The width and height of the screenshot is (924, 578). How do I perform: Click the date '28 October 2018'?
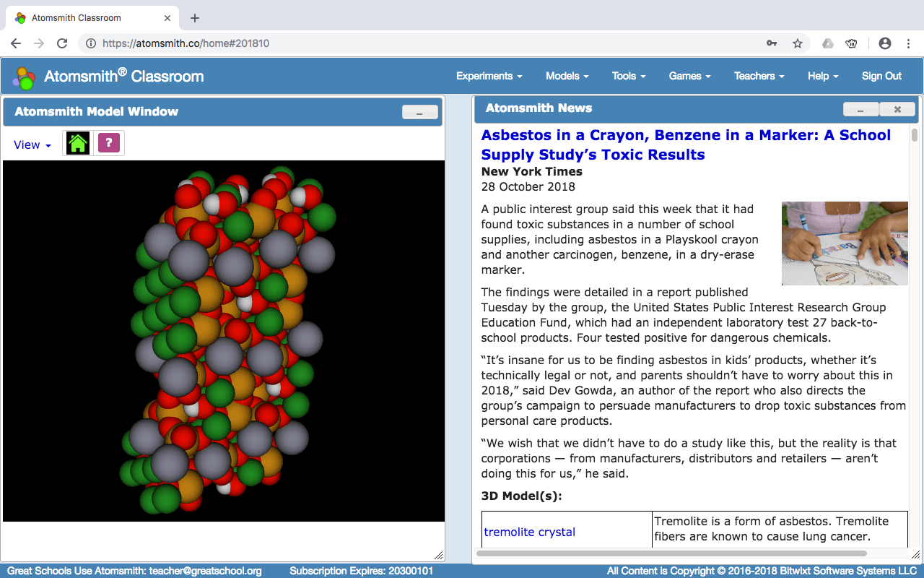pyautogui.click(x=528, y=187)
